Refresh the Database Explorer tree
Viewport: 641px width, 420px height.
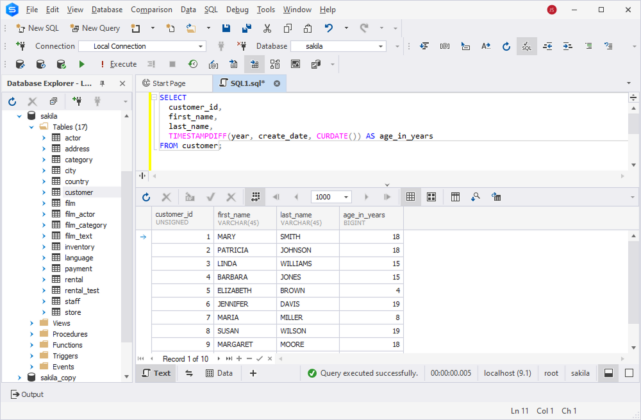12,101
